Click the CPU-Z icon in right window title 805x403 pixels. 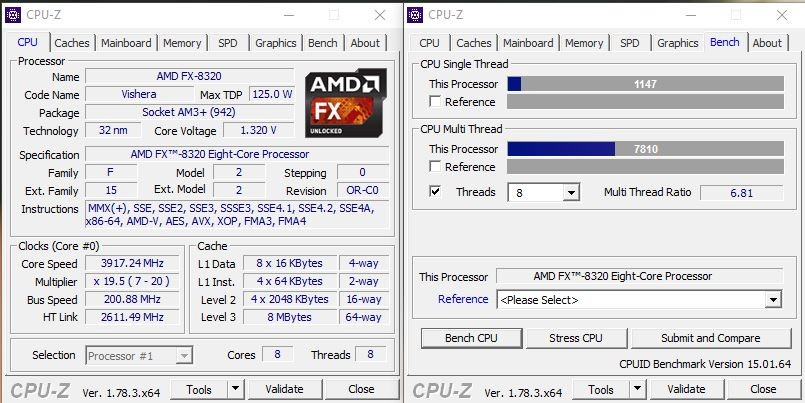pyautogui.click(x=415, y=15)
